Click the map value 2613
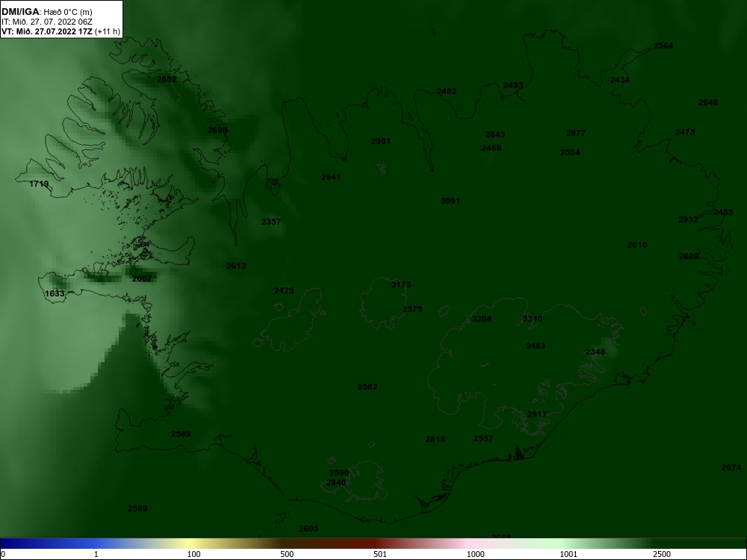747x560 pixels. pos(236,267)
